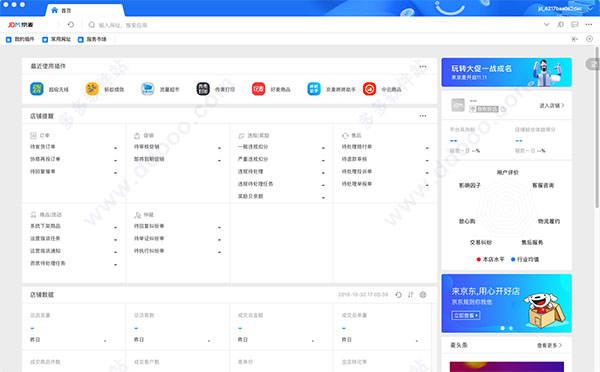Go forward with the right arrow
Screen dimensions: 600x372
pyautogui.click(x=59, y=25)
